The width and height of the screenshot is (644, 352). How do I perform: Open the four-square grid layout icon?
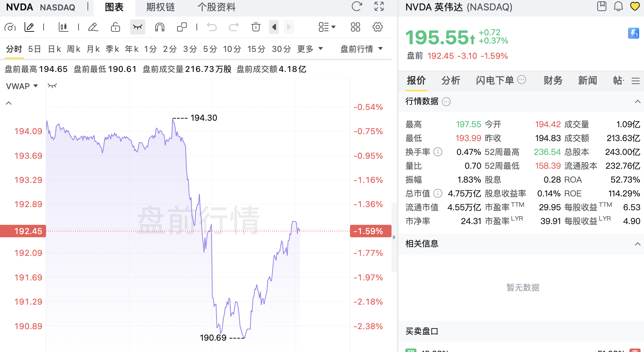pos(356,27)
